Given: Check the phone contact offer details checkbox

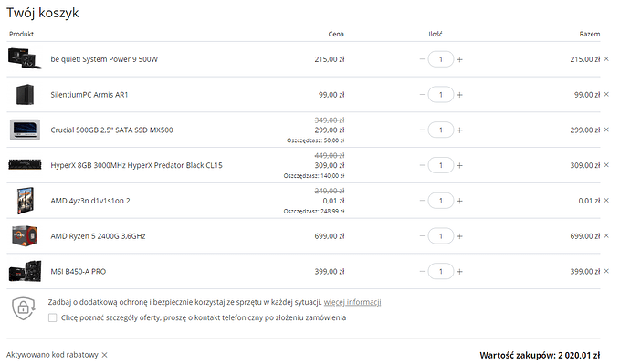Looking at the screenshot, I should (53, 317).
